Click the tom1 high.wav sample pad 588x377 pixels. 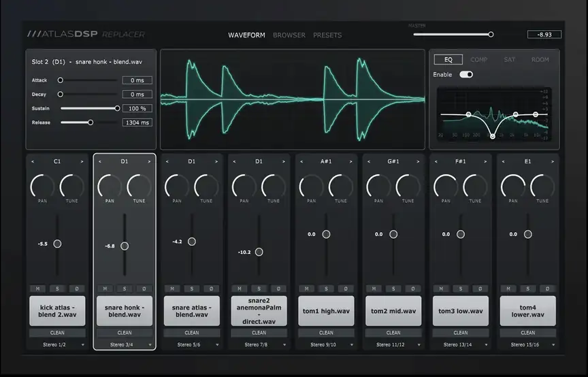[x=326, y=311]
